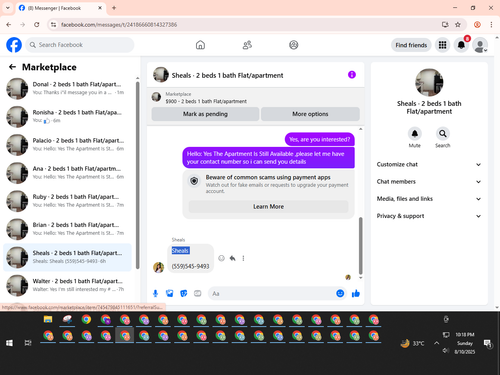Open the Groups icon in top navigation
The width and height of the screenshot is (500, 375).
click(x=294, y=45)
